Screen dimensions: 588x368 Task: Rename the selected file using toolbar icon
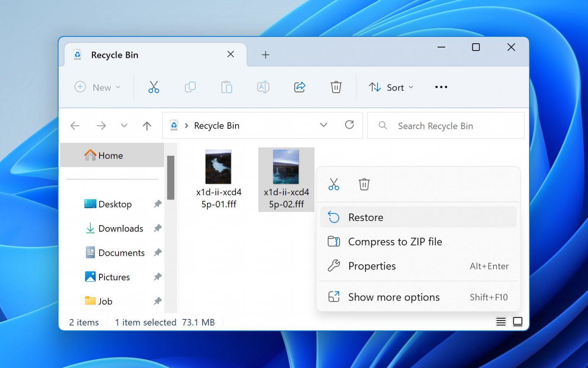[x=263, y=87]
